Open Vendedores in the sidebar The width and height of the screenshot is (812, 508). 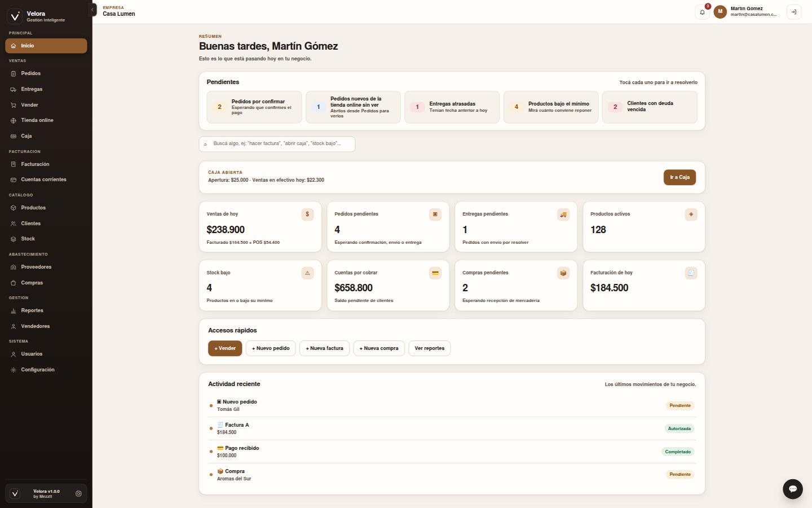46,326
